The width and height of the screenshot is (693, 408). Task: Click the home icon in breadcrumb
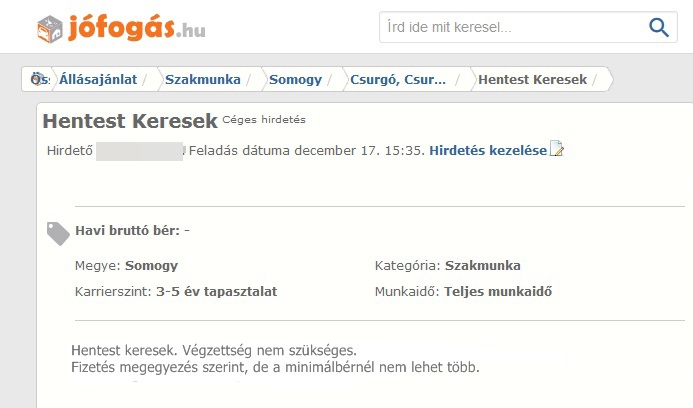pos(39,79)
